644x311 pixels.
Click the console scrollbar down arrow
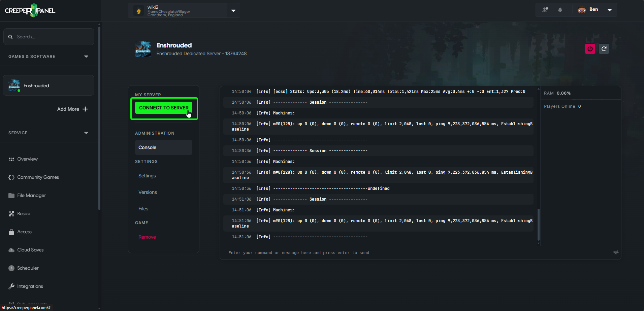539,243
